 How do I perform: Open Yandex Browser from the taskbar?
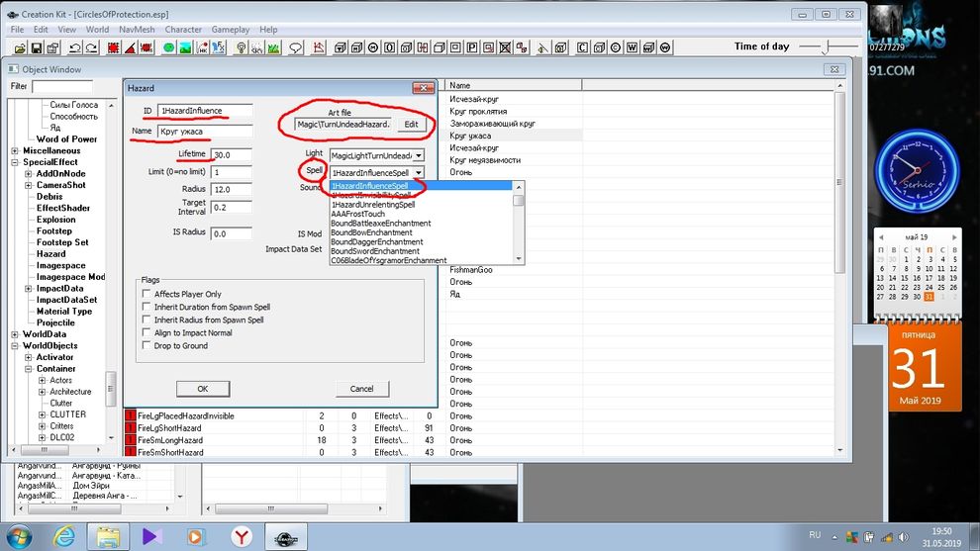coord(241,535)
